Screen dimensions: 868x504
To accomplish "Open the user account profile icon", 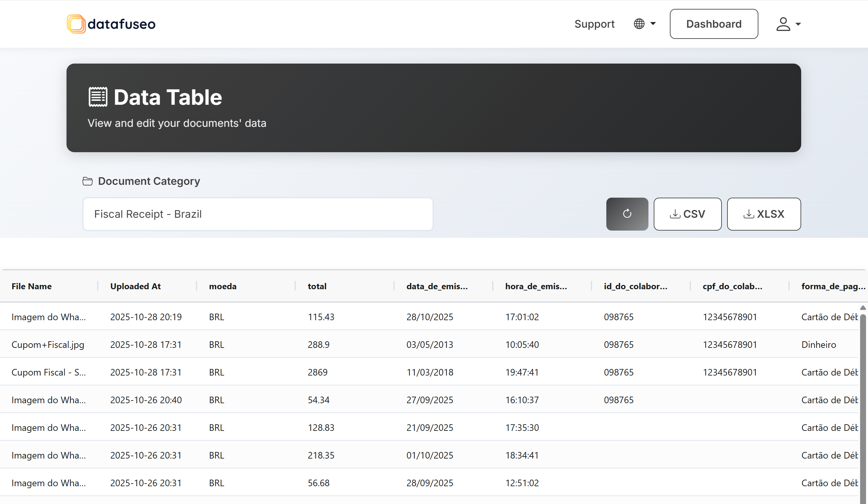I will tap(783, 24).
